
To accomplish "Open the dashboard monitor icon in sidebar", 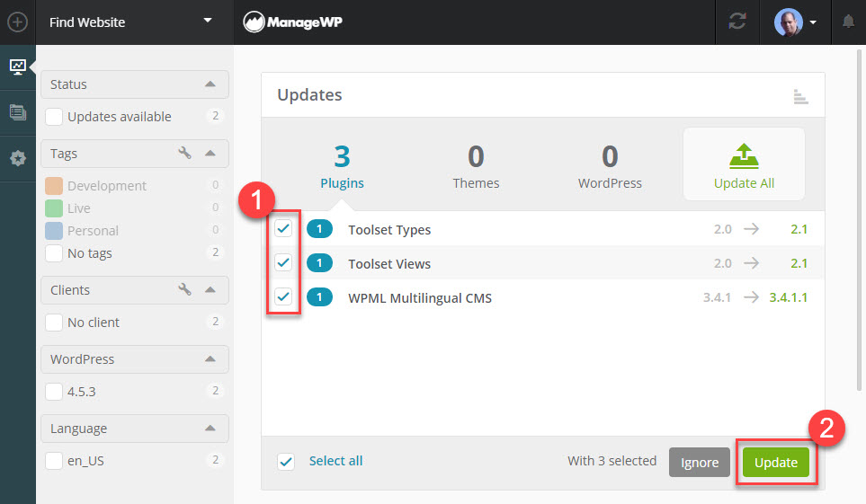I will click(x=17, y=66).
